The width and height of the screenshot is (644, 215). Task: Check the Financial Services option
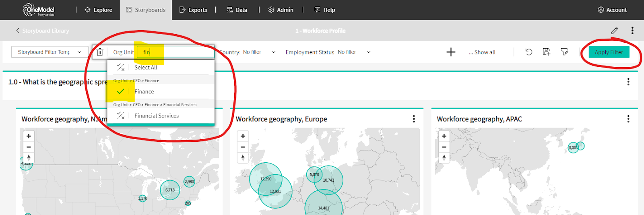tap(120, 116)
